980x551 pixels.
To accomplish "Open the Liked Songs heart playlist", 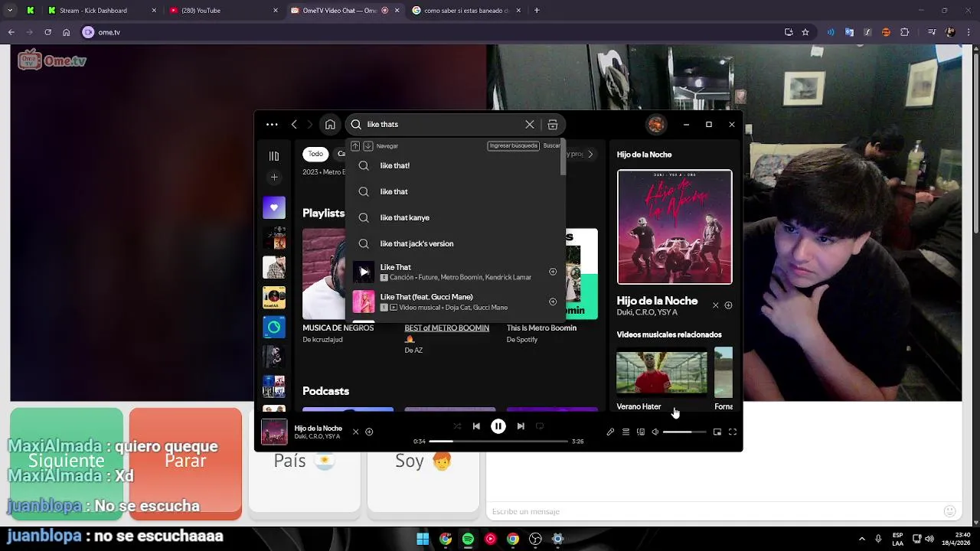I will (x=274, y=207).
